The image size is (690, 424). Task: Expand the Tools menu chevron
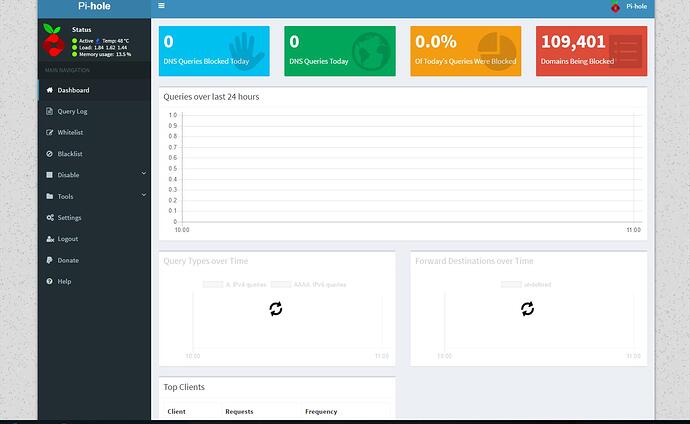click(143, 196)
